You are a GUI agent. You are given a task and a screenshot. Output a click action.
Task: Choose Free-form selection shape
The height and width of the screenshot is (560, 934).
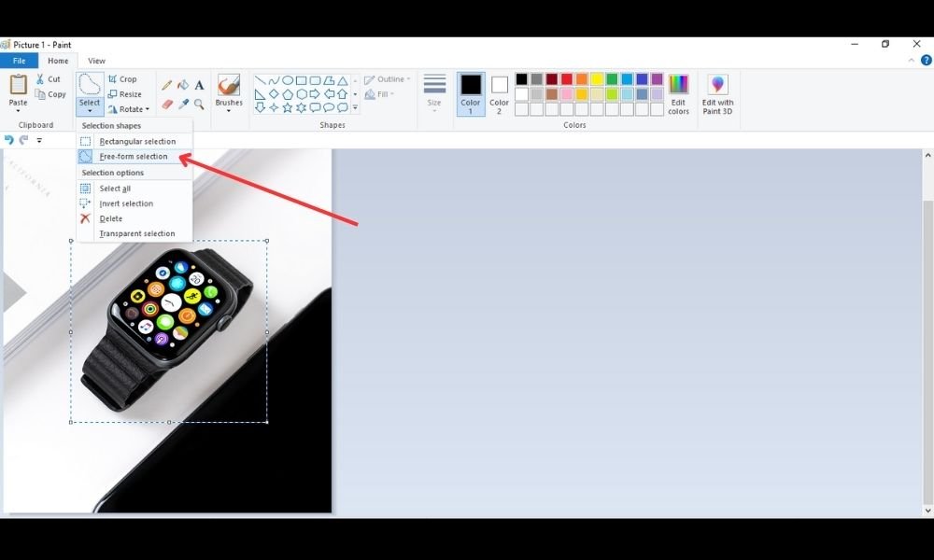(x=134, y=157)
